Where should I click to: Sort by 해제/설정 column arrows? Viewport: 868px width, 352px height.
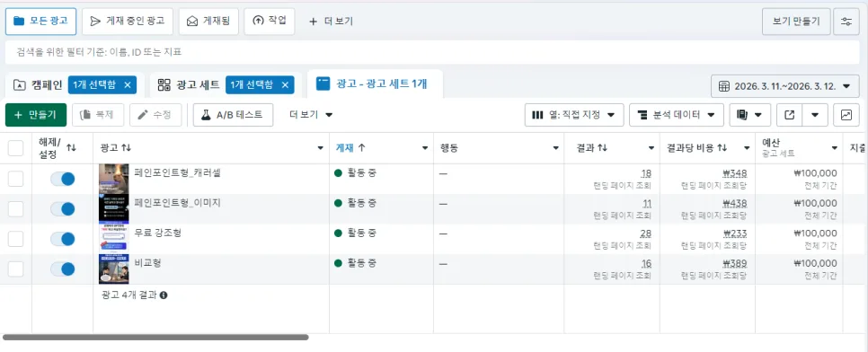point(71,148)
